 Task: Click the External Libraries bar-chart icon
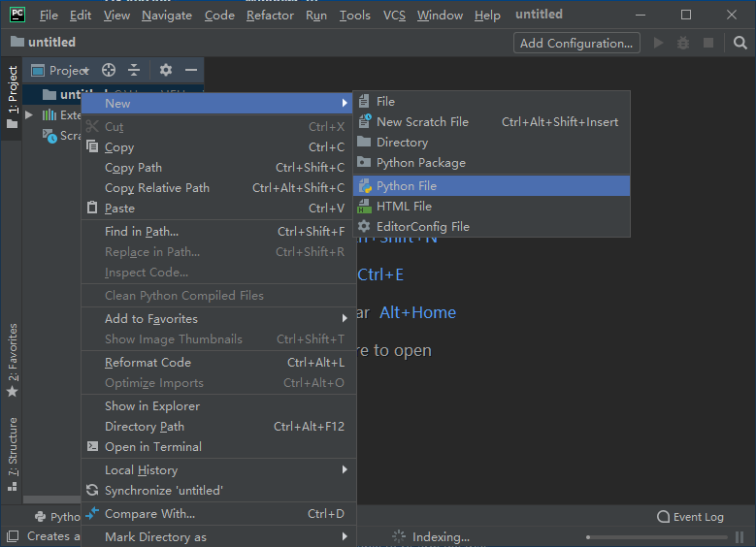coord(49,114)
